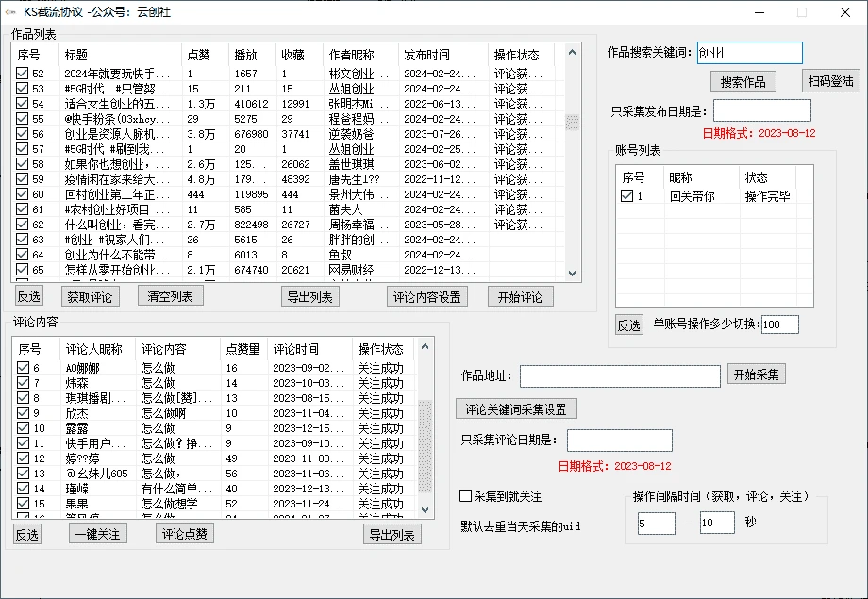Click the 搜索作品 search button
The width and height of the screenshot is (868, 599).
tap(743, 80)
